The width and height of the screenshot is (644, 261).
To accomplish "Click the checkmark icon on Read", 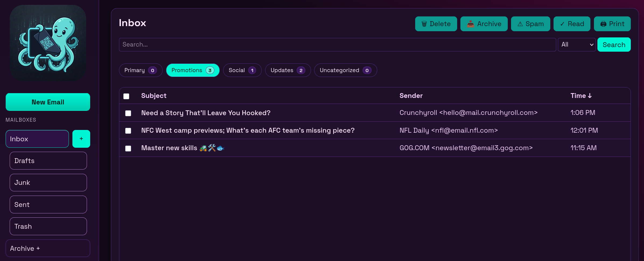I will point(562,24).
